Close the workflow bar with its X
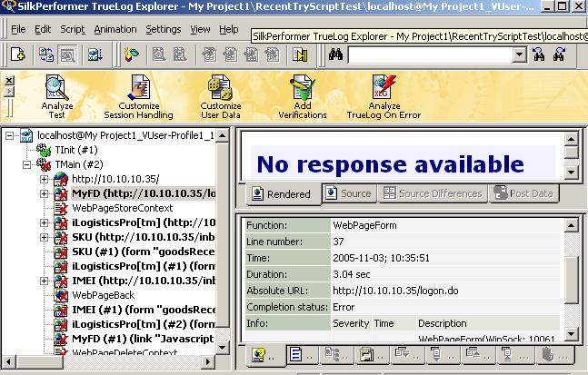Screen dimensions: 588x375 (x=9, y=80)
